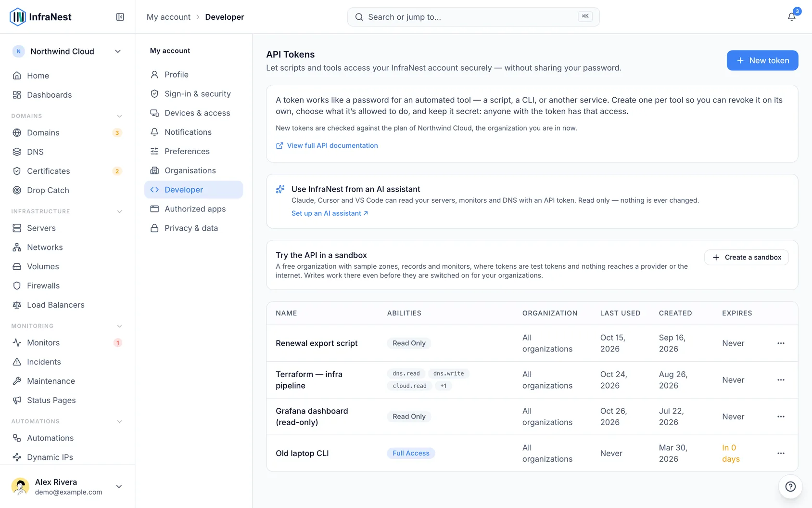
Task: Click Create a sandbox button
Action: point(747,257)
